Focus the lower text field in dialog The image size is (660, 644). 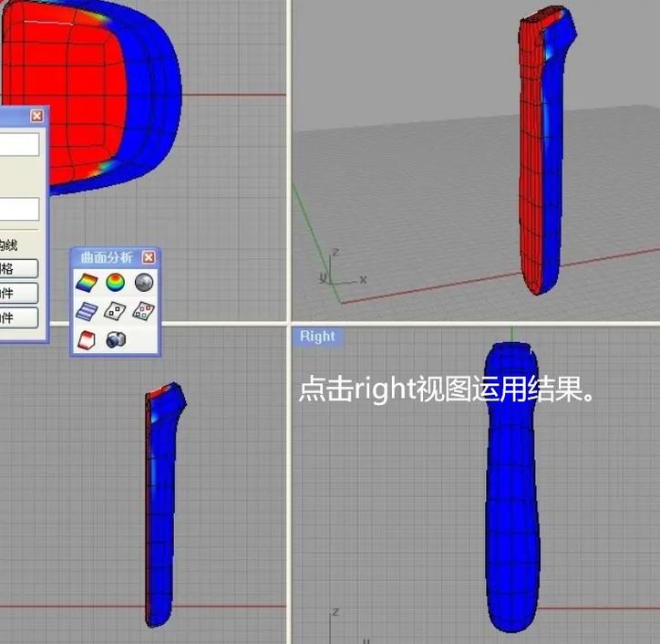[18, 209]
